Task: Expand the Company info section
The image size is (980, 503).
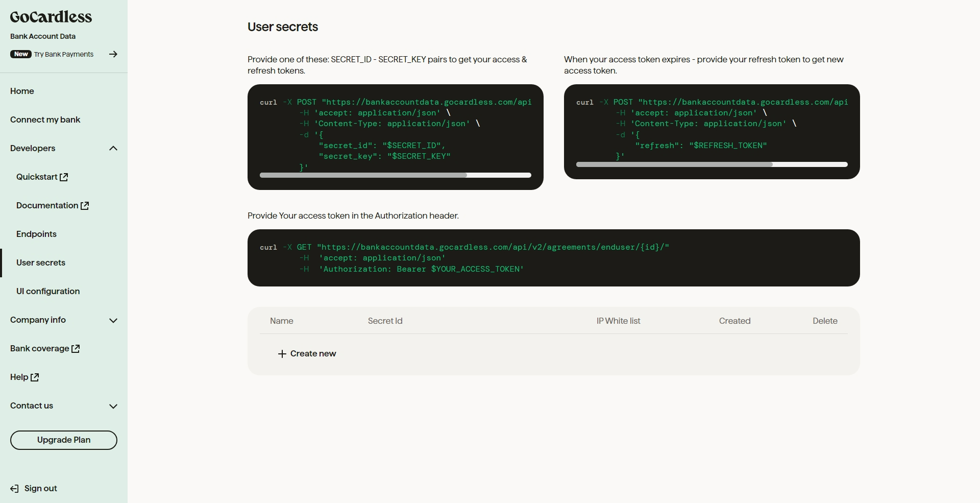Action: point(113,321)
